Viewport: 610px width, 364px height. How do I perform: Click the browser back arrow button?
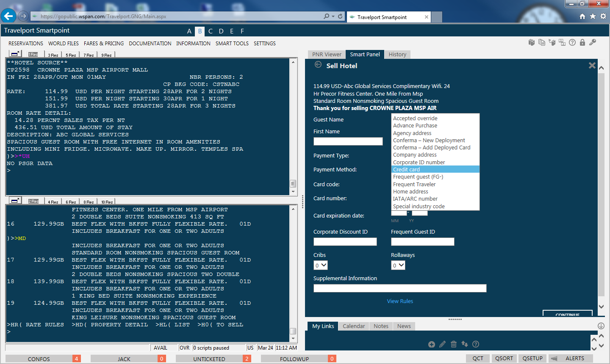click(8, 16)
